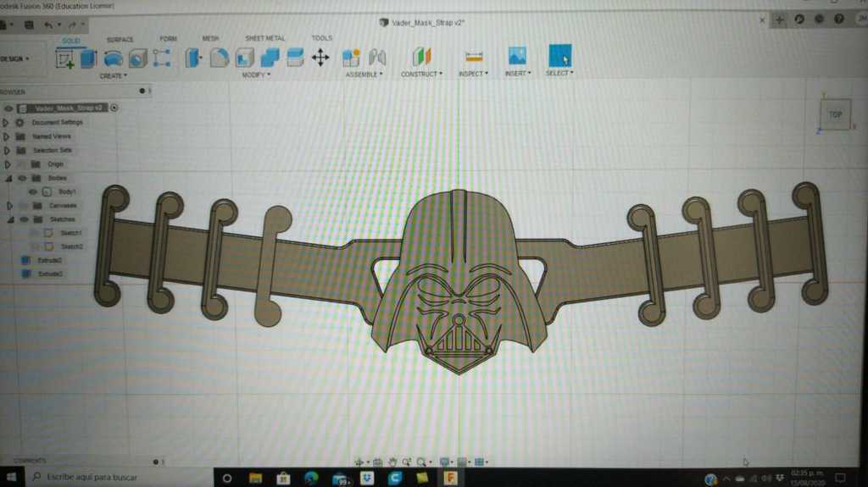Click the Windows search box

119,477
